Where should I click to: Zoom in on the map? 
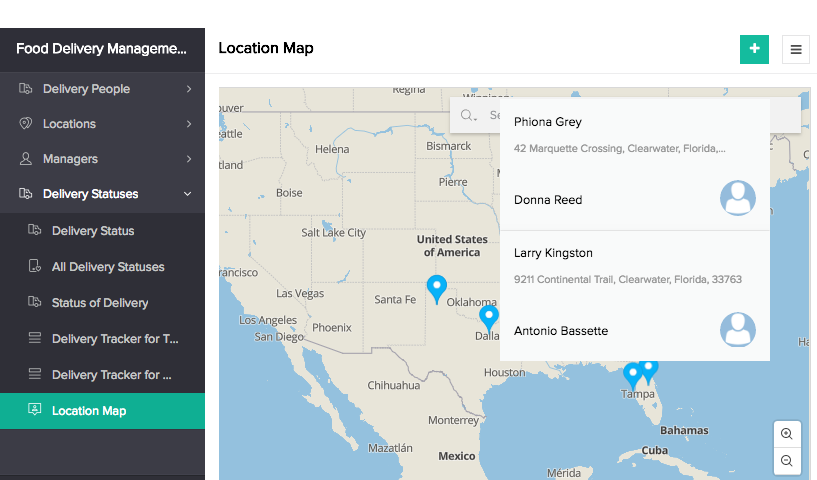pos(787,434)
